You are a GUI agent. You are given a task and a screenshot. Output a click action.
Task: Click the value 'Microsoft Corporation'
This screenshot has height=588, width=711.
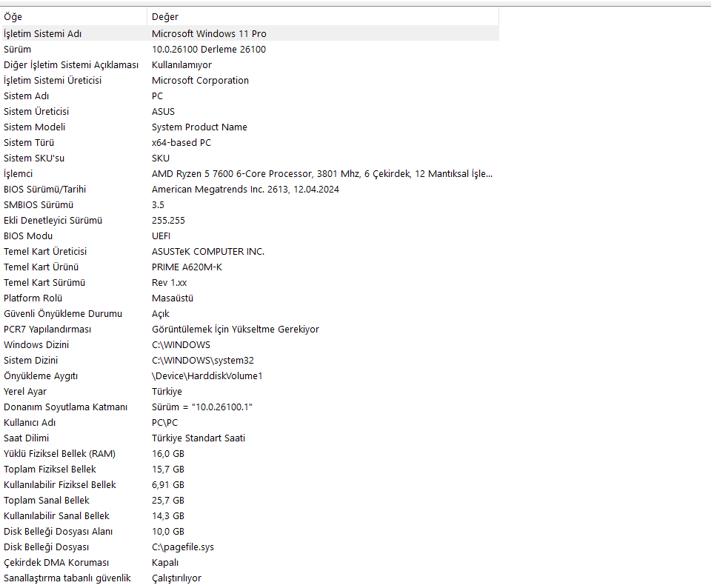tap(201, 80)
